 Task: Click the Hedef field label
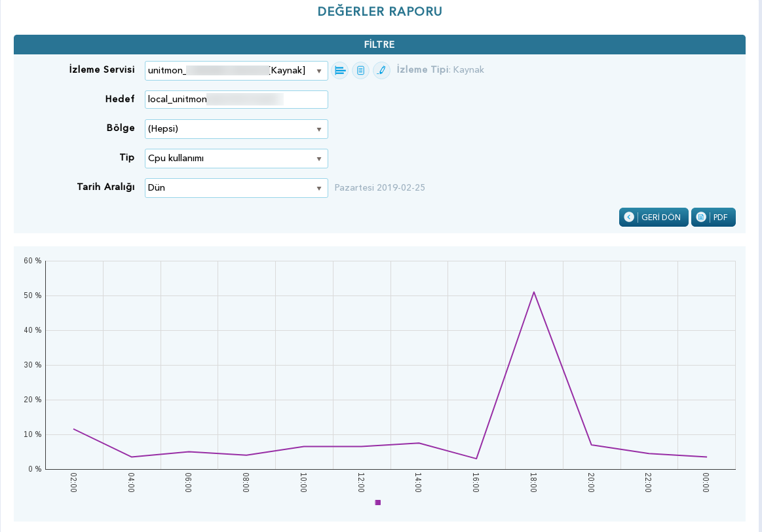120,99
